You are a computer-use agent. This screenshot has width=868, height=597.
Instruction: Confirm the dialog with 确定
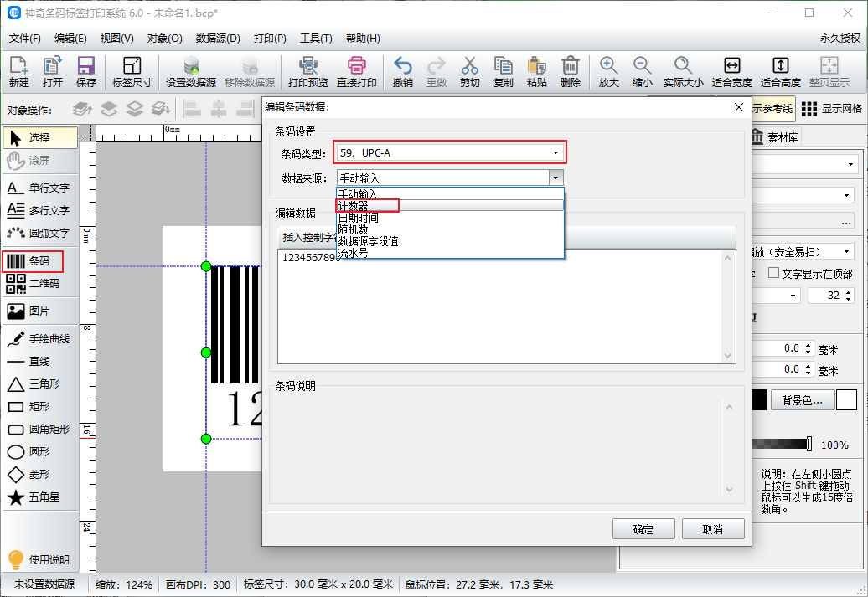(643, 529)
